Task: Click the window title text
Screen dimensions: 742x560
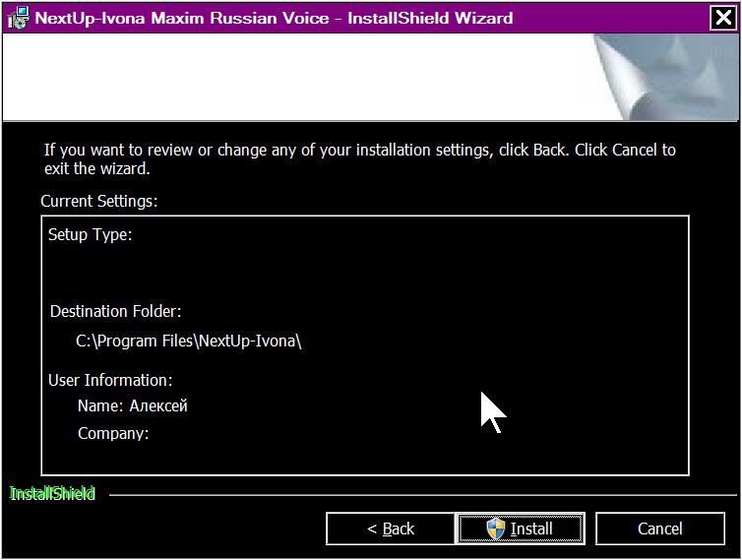Action: tap(274, 18)
